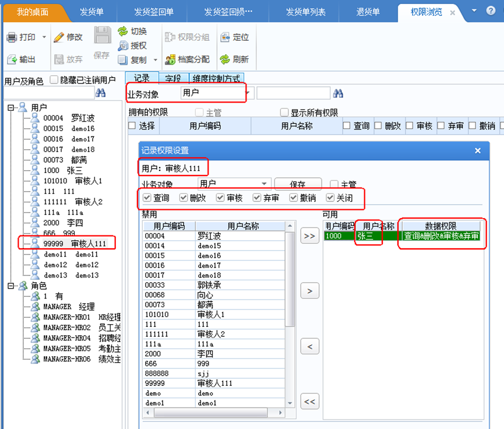Click binoculars search icon beside 业务对象 field
Image resolution: width=504 pixels, height=429 pixels.
(x=338, y=93)
